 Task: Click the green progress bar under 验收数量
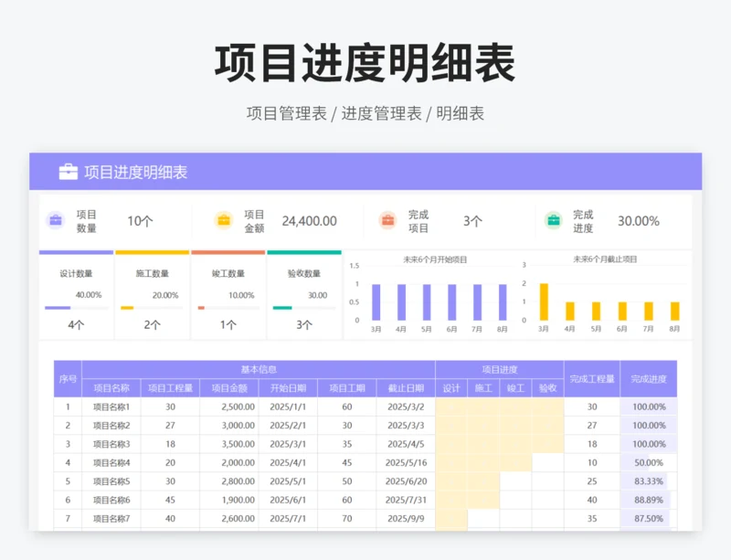click(x=282, y=308)
